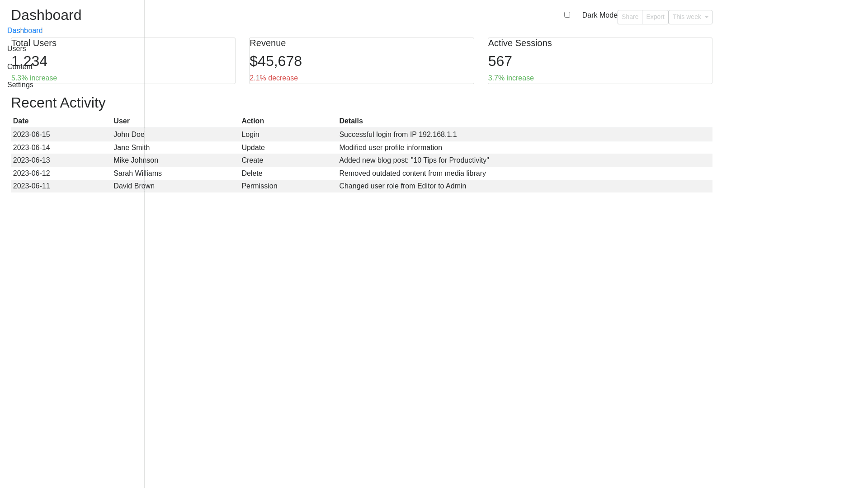
Task: Click the Active Sessions card
Action: pos(599,61)
